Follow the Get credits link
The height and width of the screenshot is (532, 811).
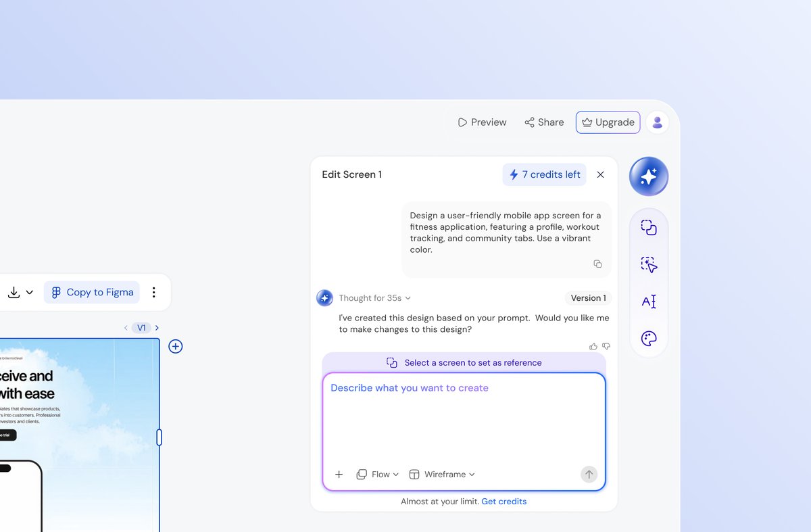(x=504, y=502)
